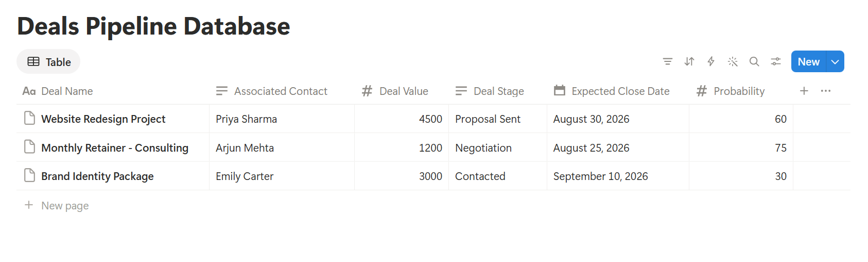
Task: Click the Probability column header
Action: pyautogui.click(x=731, y=91)
